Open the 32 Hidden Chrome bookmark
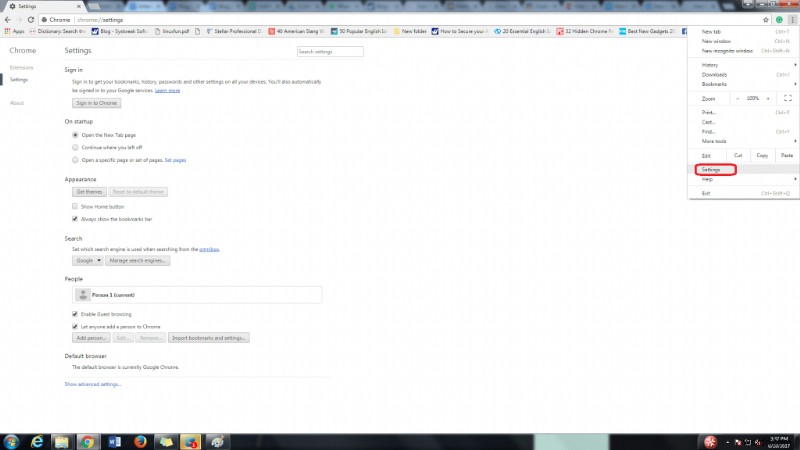The width and height of the screenshot is (800, 450). (x=584, y=31)
